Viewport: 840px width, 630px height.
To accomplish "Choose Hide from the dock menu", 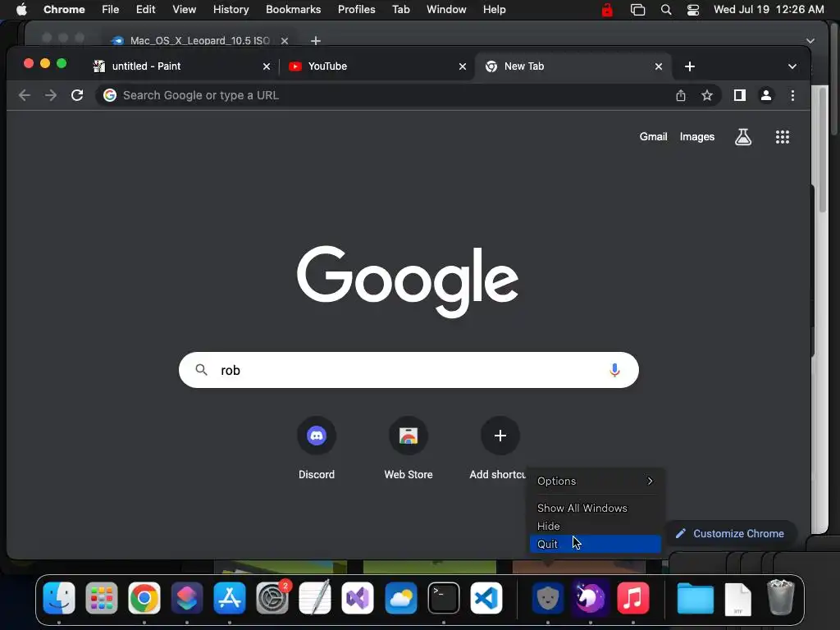I will 596,526.
